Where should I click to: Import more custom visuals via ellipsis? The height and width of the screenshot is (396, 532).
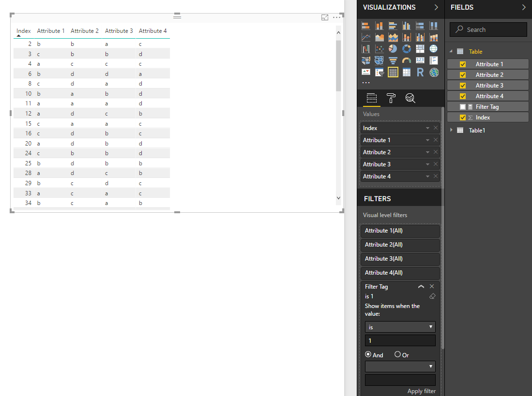tap(366, 82)
